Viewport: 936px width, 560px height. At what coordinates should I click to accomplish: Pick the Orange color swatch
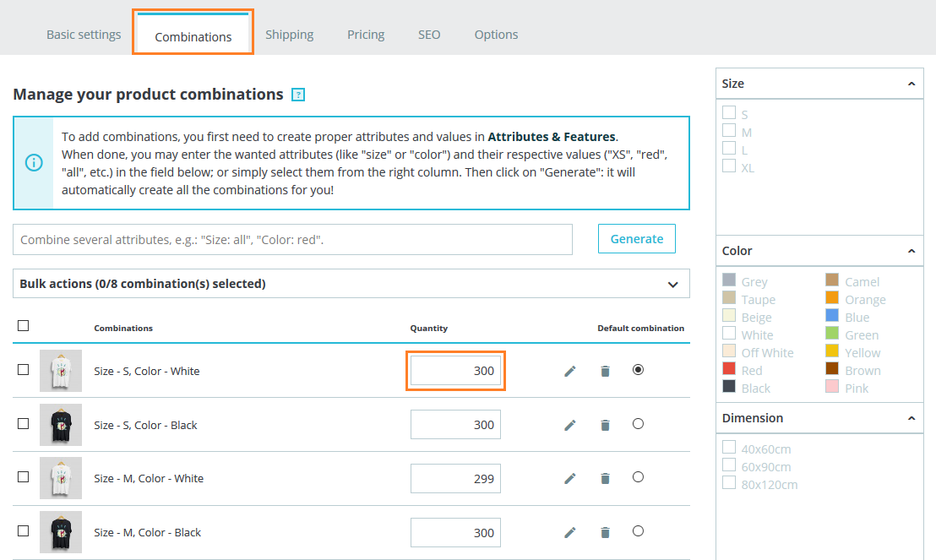(x=832, y=299)
